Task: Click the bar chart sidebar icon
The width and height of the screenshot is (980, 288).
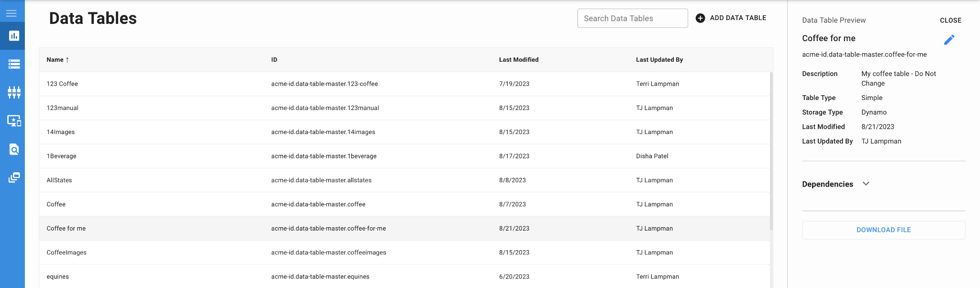Action: (14, 36)
